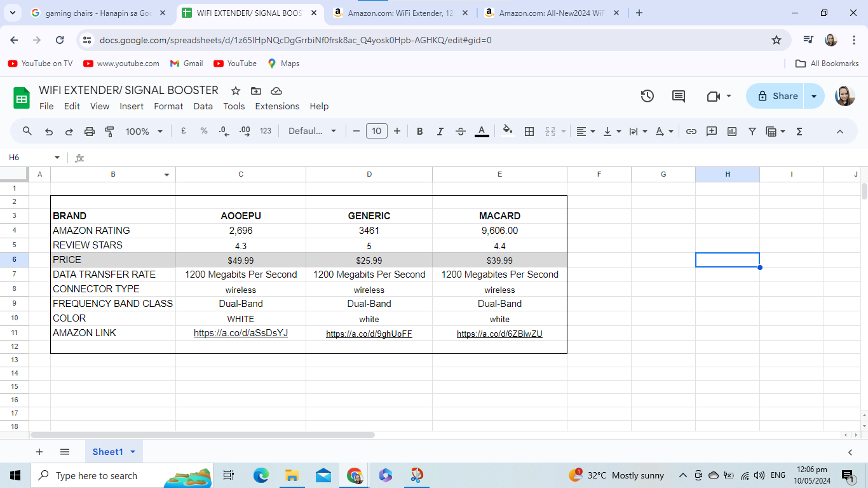
Task: Open text wrapping dropdown
Action: (637, 132)
